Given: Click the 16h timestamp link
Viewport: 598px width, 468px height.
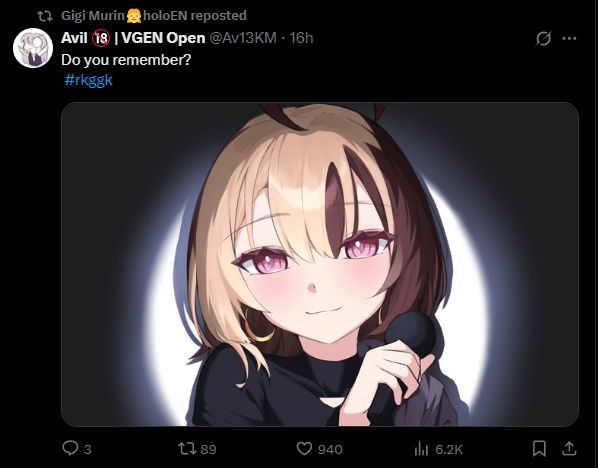Looking at the screenshot, I should (301, 38).
